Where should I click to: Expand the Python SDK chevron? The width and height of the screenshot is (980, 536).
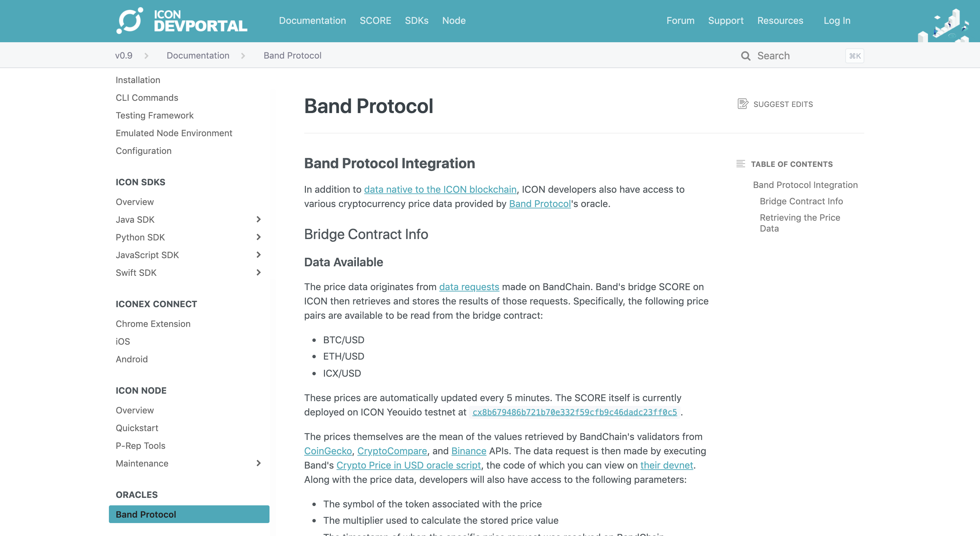coord(258,237)
